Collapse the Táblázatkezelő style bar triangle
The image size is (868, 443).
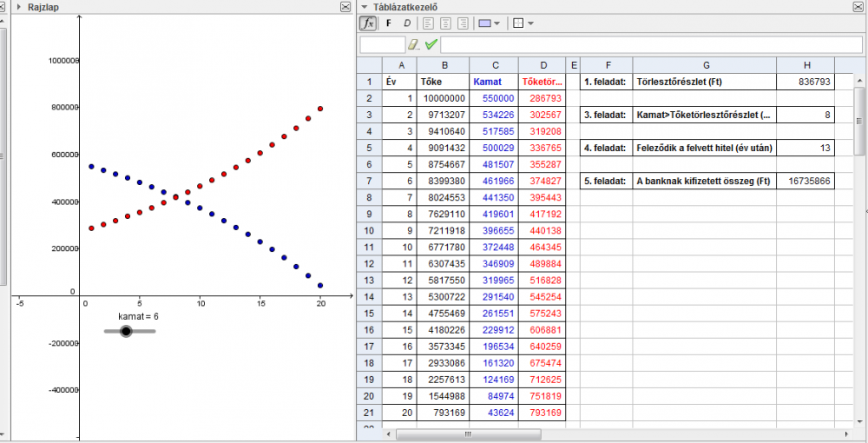(365, 7)
